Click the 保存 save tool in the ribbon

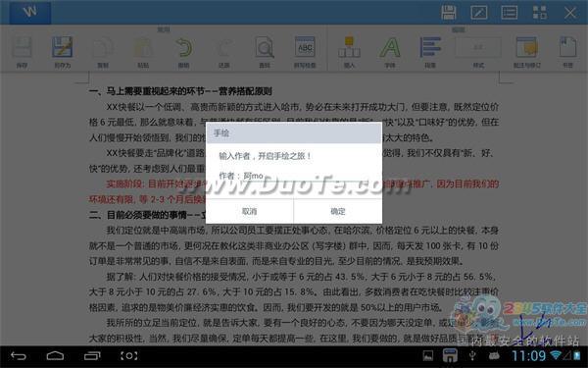23,52
